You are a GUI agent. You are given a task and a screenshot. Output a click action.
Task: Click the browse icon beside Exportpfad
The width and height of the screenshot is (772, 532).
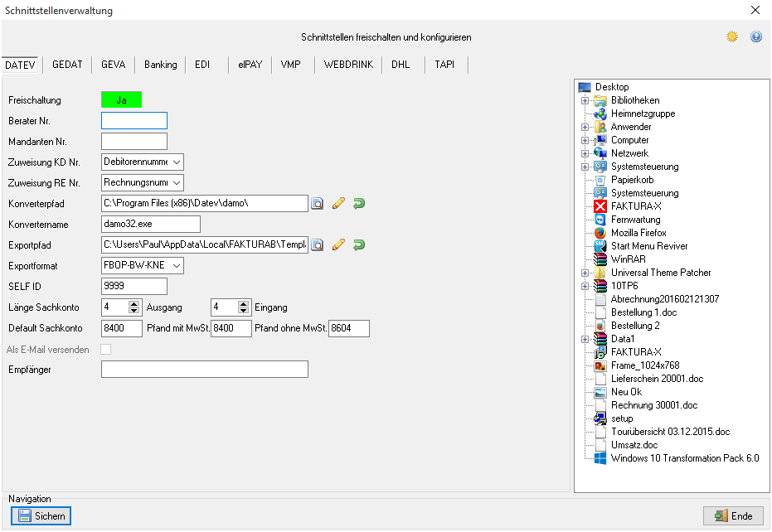tap(318, 244)
